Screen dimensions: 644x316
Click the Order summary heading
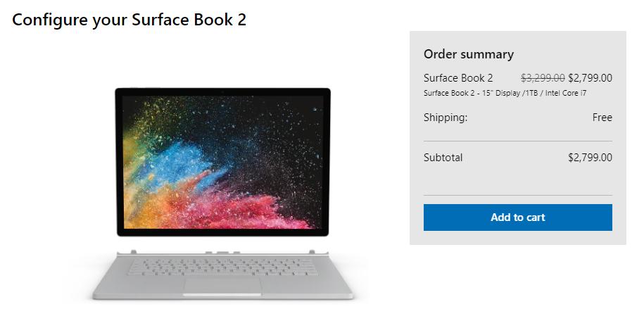(x=469, y=54)
